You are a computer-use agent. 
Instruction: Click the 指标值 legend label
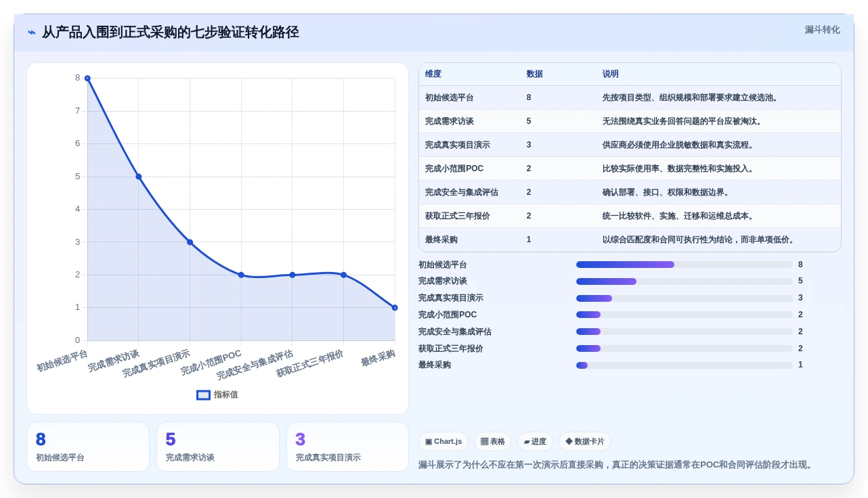(226, 395)
